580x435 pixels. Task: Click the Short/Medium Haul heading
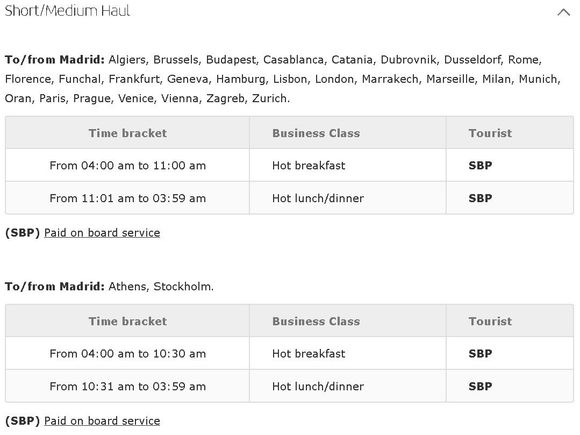[x=67, y=11]
